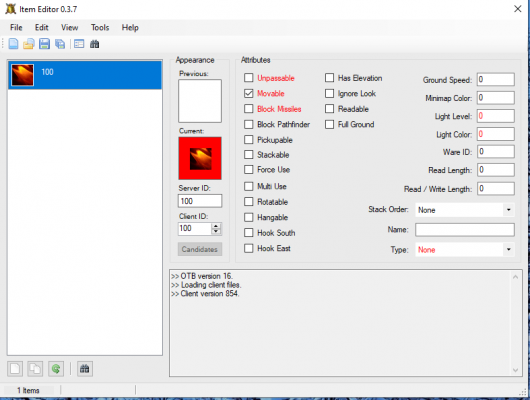The height and width of the screenshot is (400, 530).
Task: Click the top toolbar binoculars find icon
Action: click(94, 44)
